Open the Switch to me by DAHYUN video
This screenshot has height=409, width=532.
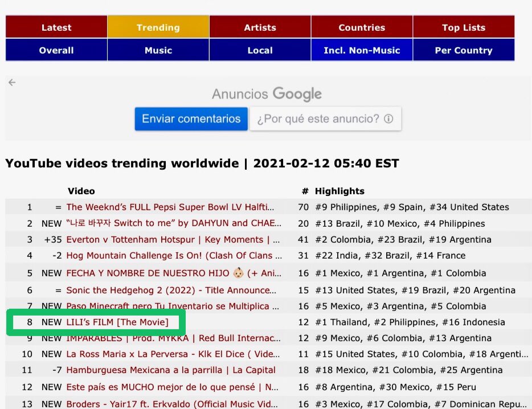(174, 223)
